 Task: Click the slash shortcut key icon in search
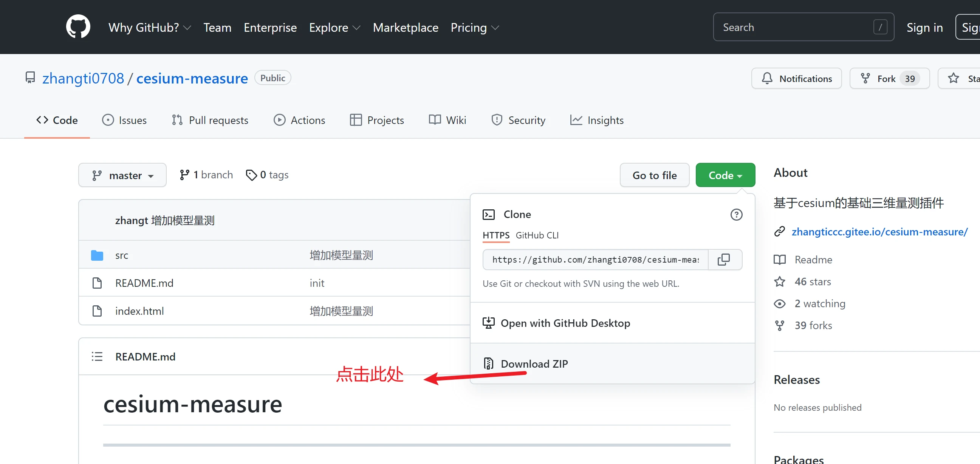pyautogui.click(x=880, y=27)
